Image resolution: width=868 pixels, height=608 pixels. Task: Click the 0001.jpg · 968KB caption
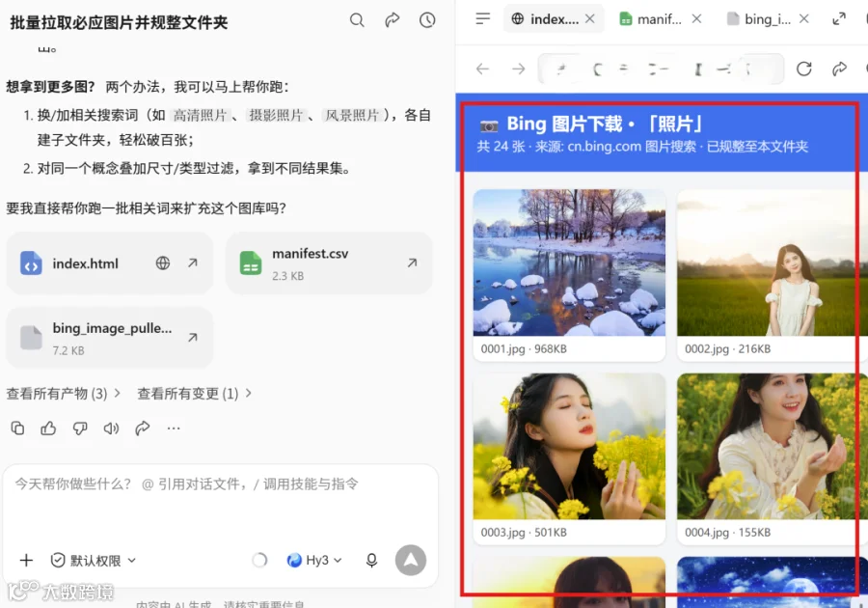tap(524, 348)
